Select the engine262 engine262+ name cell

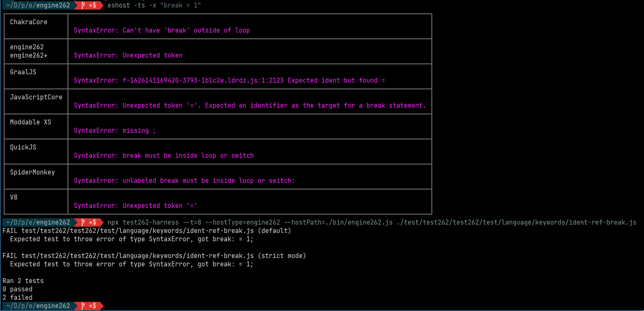36,51
